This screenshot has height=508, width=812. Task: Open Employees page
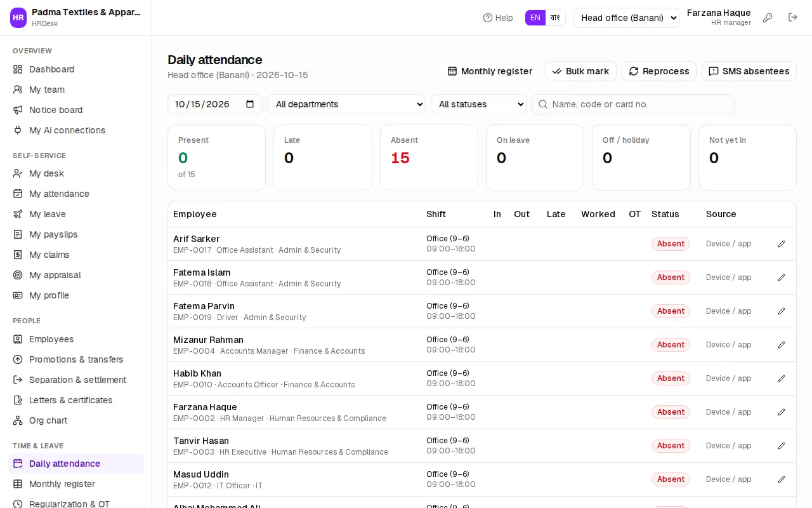pos(76,339)
